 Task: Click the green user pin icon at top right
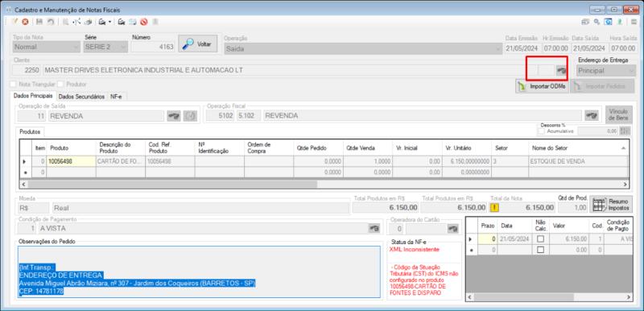coord(619,22)
